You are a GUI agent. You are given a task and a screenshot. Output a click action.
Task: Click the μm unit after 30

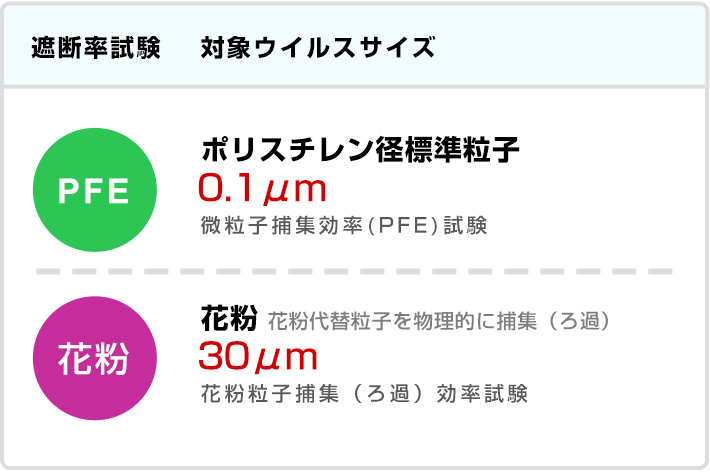tap(290, 357)
